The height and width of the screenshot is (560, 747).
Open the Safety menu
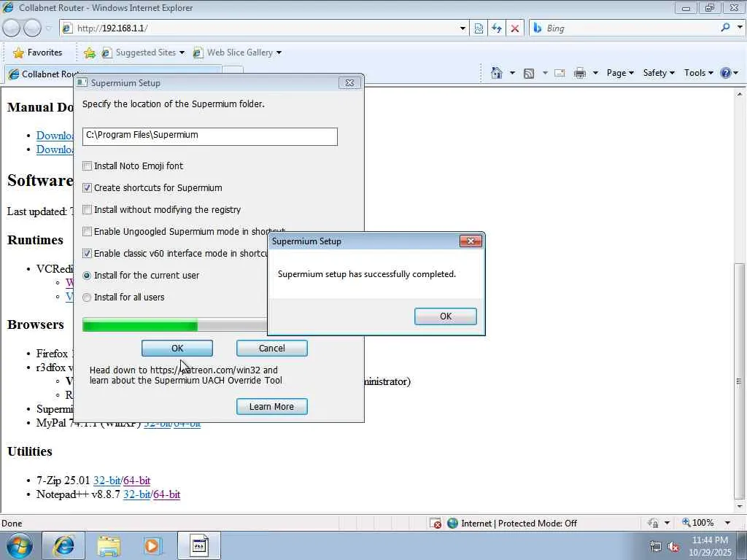(659, 73)
